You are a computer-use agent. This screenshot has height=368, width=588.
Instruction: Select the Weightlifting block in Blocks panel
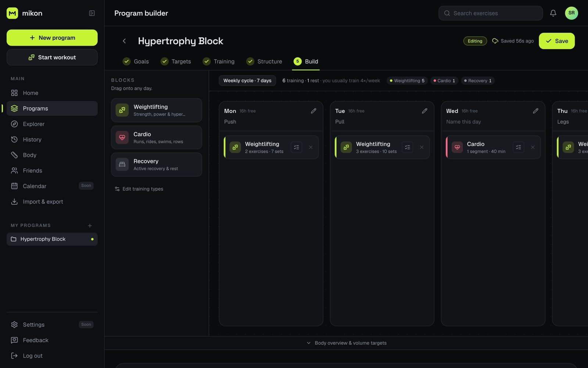(157, 110)
